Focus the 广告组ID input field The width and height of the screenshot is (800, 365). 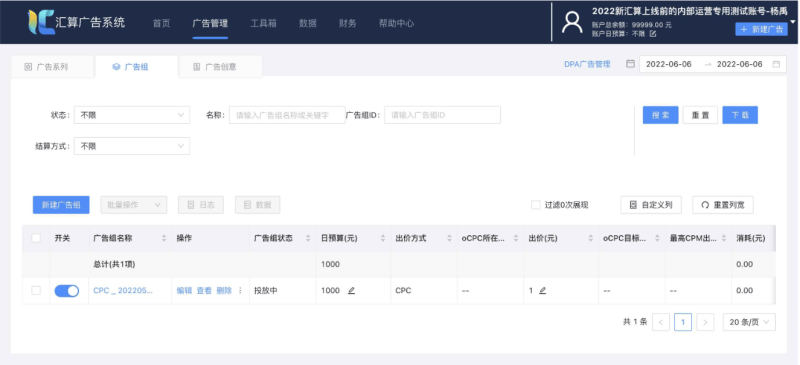[442, 115]
